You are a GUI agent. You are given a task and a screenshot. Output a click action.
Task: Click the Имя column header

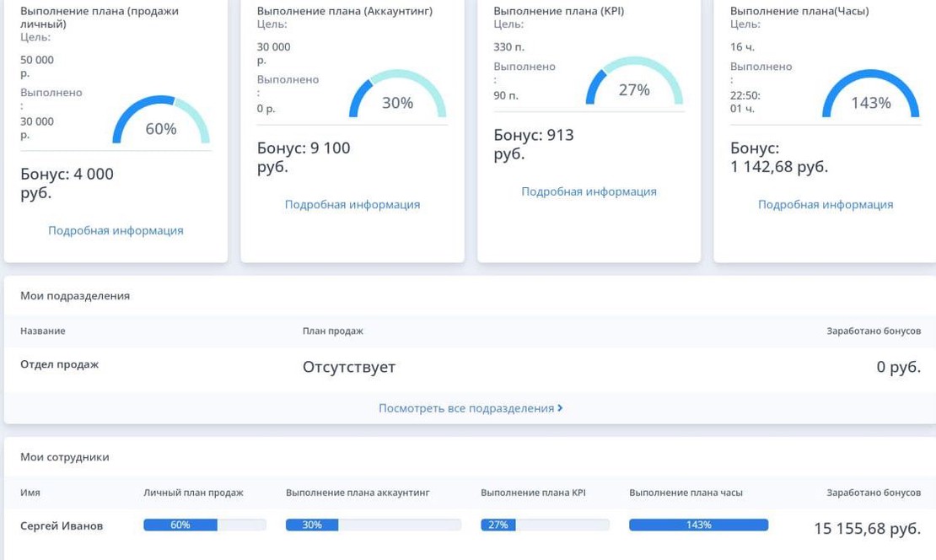click(30, 493)
